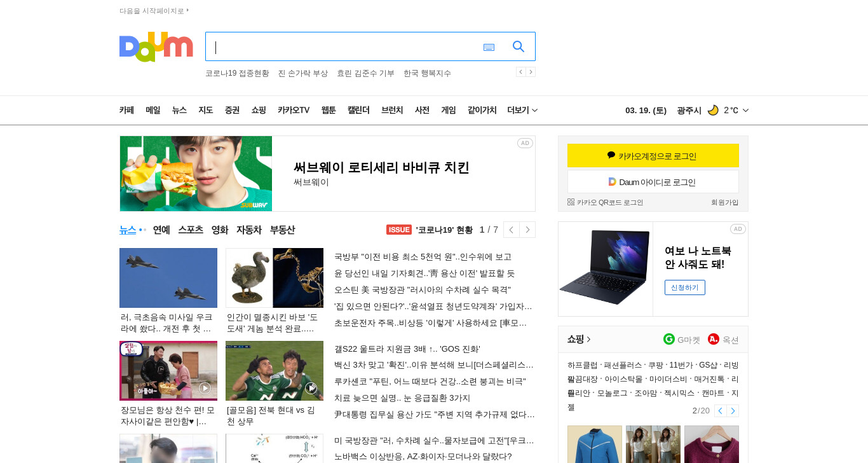868x463 pixels.
Task: Open the 카카오TV menu
Action: pos(294,110)
